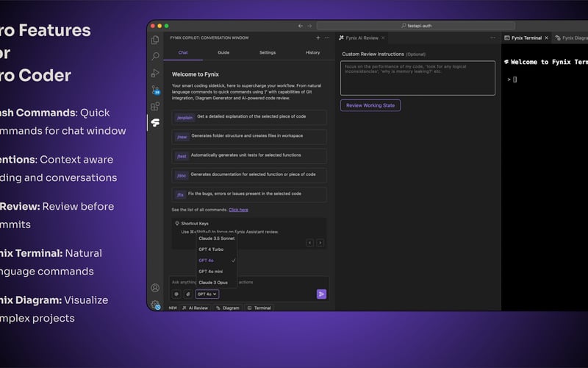
Task: Show previous shortcut tip arrow
Action: (309, 243)
